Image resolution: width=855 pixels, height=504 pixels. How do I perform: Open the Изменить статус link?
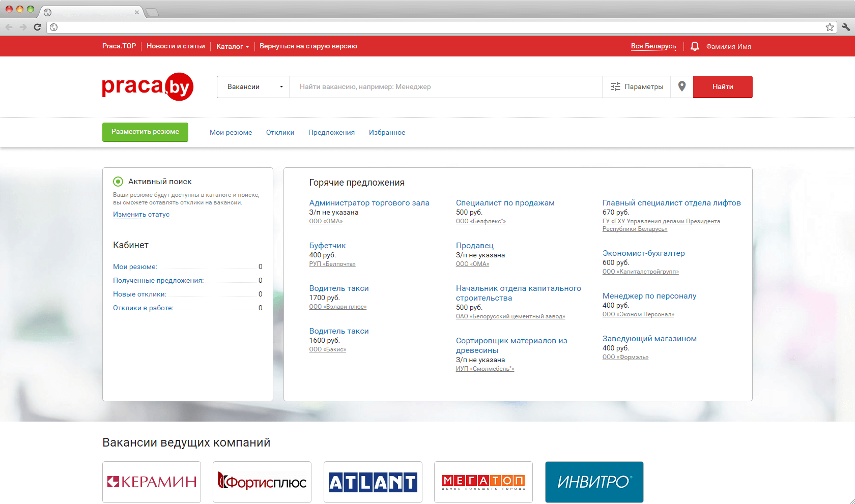(x=141, y=214)
